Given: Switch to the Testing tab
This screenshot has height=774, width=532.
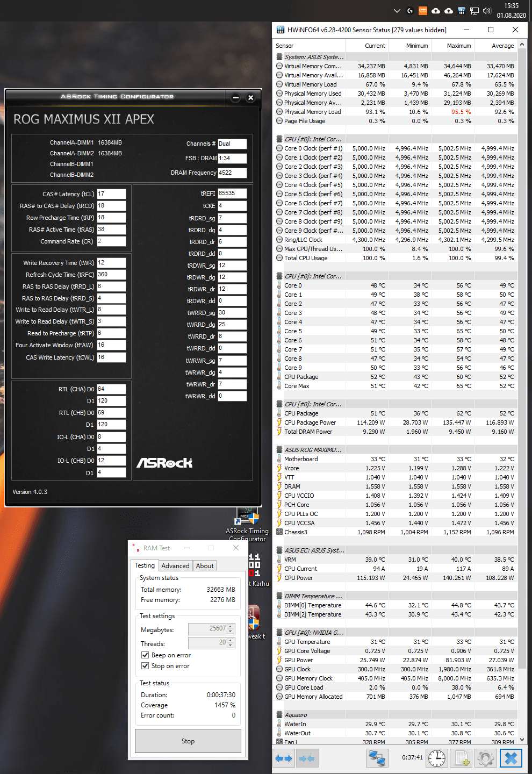Looking at the screenshot, I should pos(145,565).
